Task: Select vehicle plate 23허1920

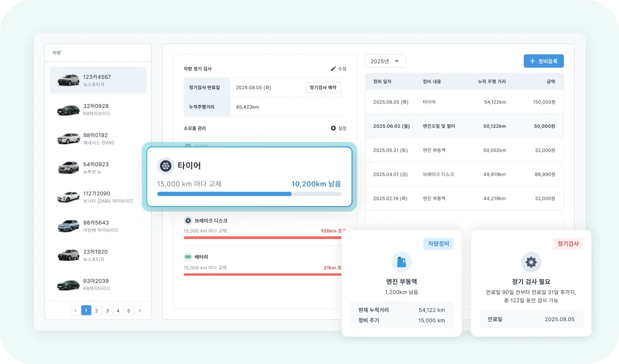Action: [96, 252]
